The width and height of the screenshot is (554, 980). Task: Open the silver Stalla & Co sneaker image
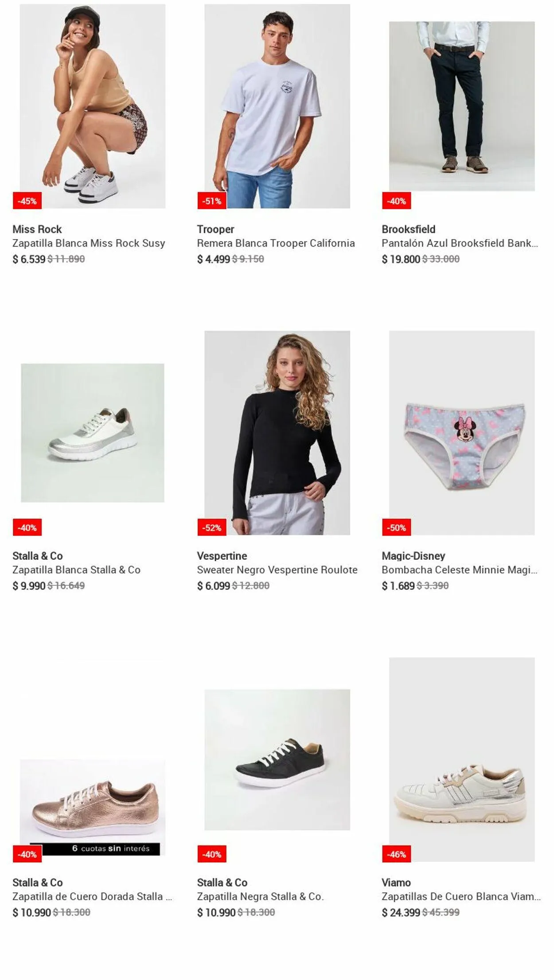point(92,433)
